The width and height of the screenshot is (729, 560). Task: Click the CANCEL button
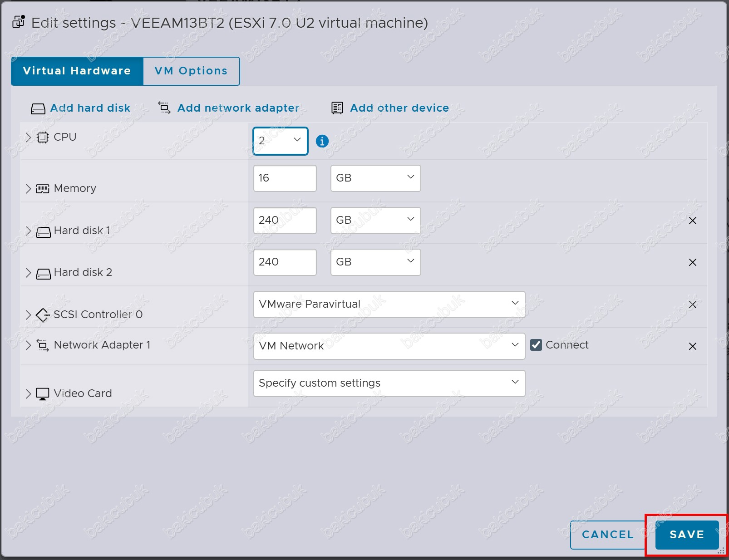click(608, 535)
